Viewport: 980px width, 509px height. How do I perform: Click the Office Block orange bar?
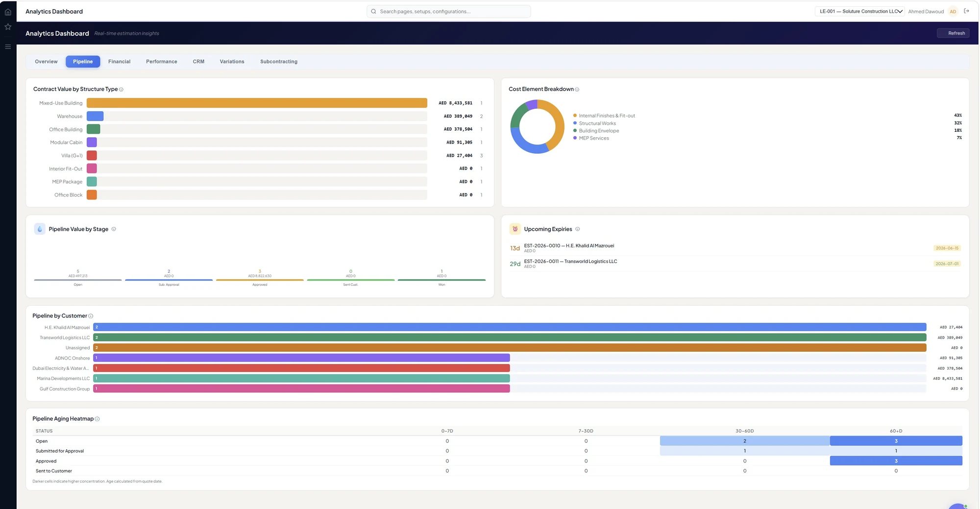tap(92, 194)
